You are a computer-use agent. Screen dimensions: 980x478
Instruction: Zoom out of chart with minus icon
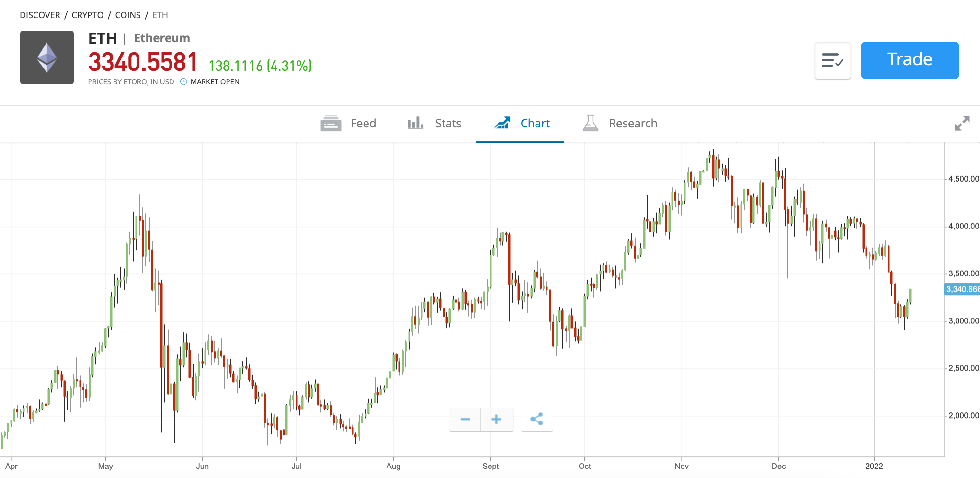tap(465, 419)
